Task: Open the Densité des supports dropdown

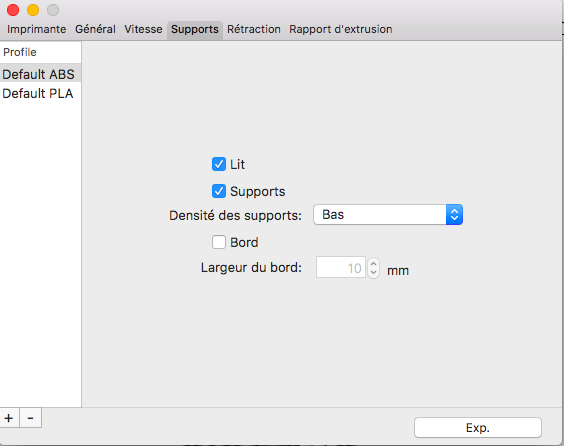Action: [x=388, y=215]
